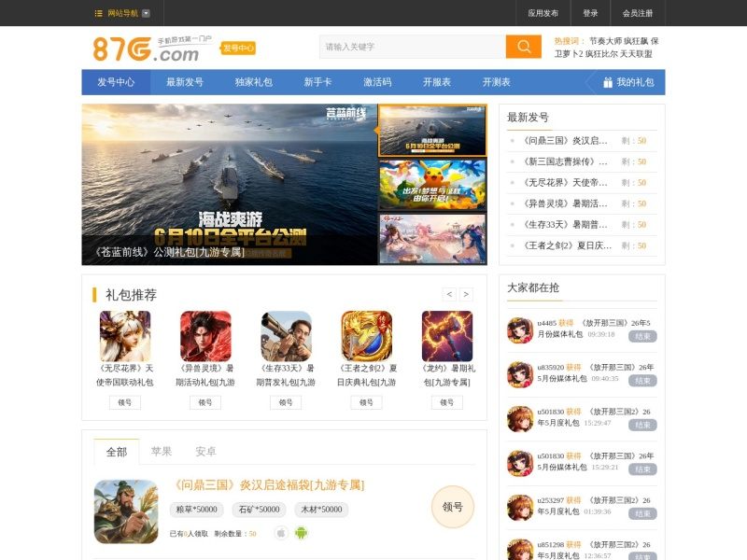This screenshot has height=560, width=747.
Task: Open the 异兽灵境 game icon
Action: [205, 336]
